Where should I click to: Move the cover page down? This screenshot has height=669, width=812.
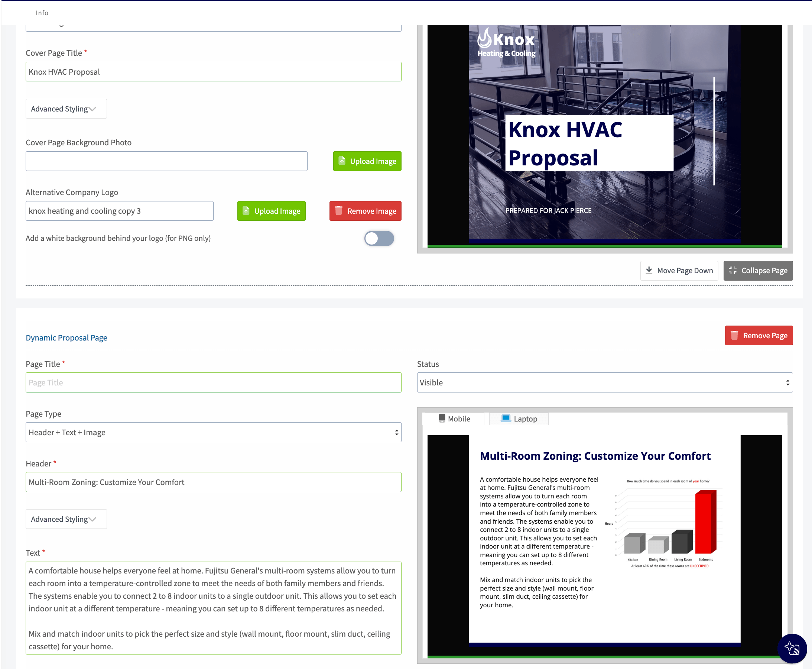tap(679, 270)
